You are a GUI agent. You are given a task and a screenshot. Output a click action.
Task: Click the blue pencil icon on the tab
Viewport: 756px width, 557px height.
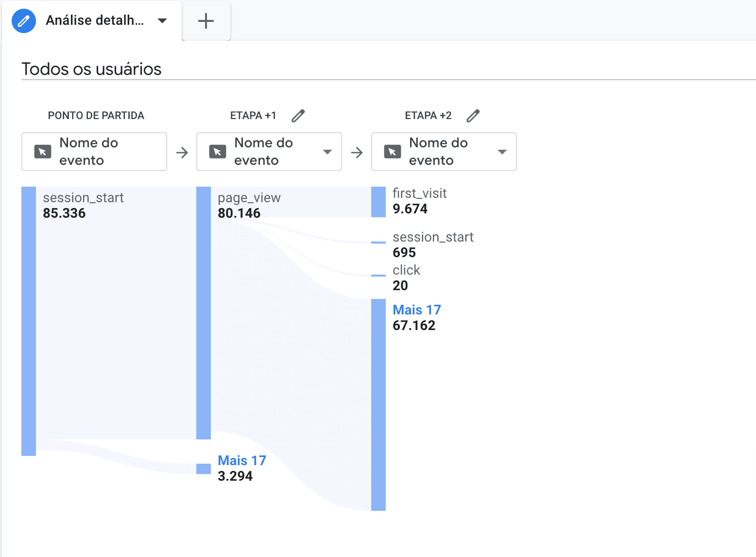(x=23, y=21)
